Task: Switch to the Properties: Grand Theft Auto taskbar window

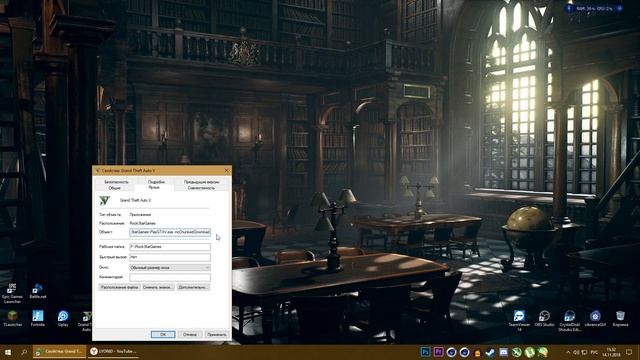Action: click(60, 351)
